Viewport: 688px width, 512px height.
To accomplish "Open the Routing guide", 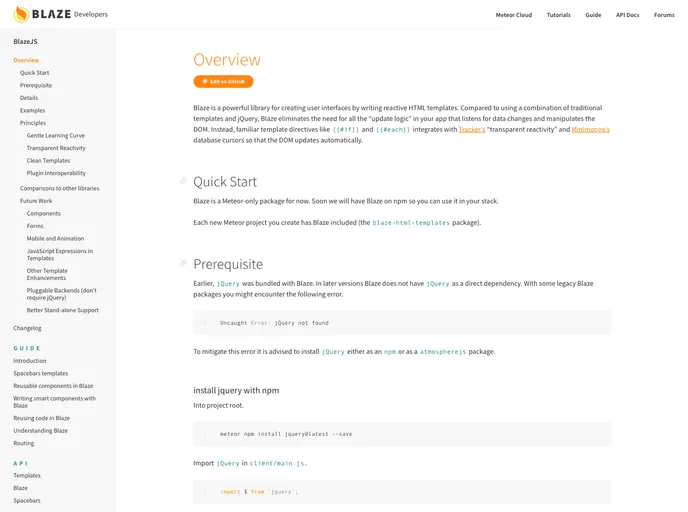I will click(x=24, y=444).
